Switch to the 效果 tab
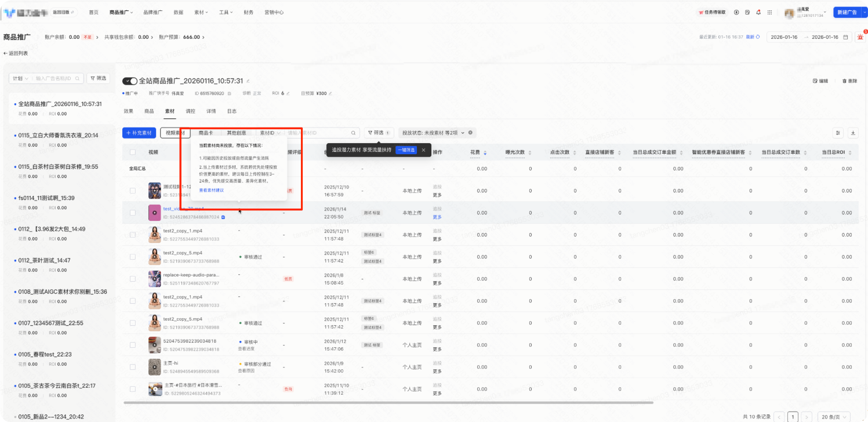Viewport: 868px width, 422px height. [129, 111]
